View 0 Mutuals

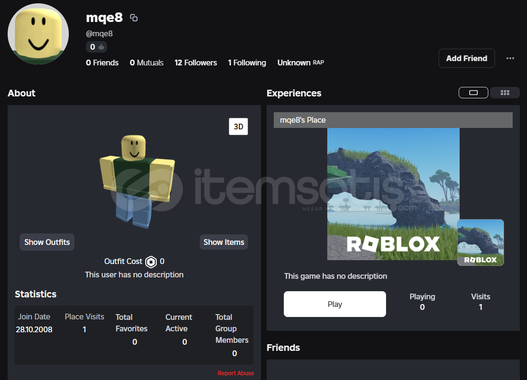(147, 63)
